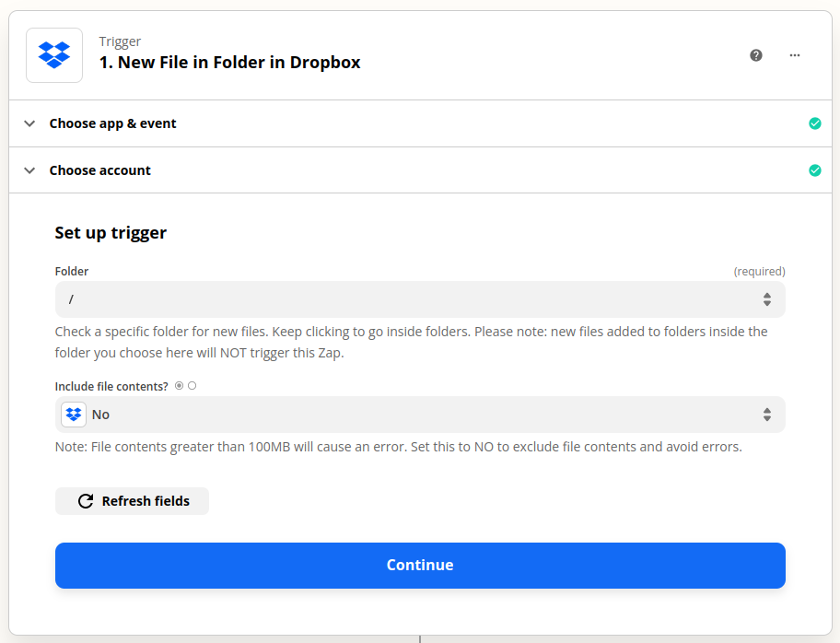This screenshot has height=643, width=840.
Task: Click the Dropbox app logo in the header
Action: 53,55
